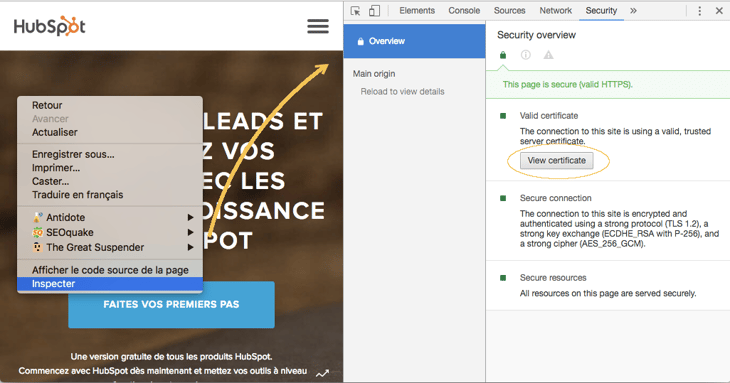The height and width of the screenshot is (383, 730).
Task: Click the 'This page is secure (valid HTTPS).' message
Action: click(x=568, y=85)
